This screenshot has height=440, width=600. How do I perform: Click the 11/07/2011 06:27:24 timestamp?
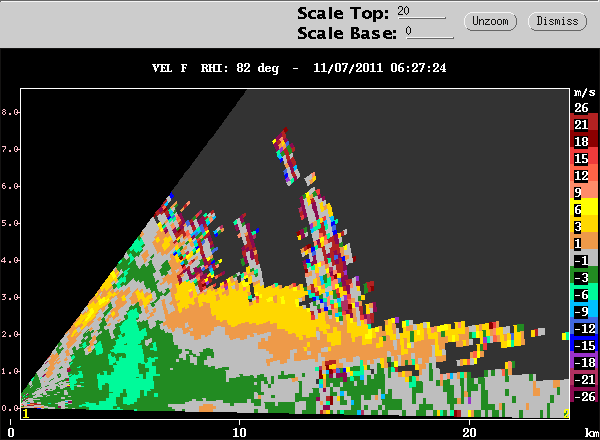click(380, 68)
